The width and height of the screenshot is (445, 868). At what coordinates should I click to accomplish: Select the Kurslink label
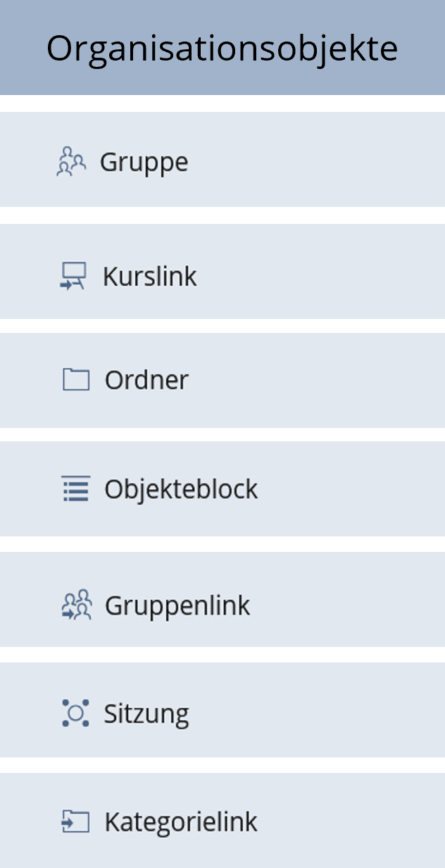149,276
